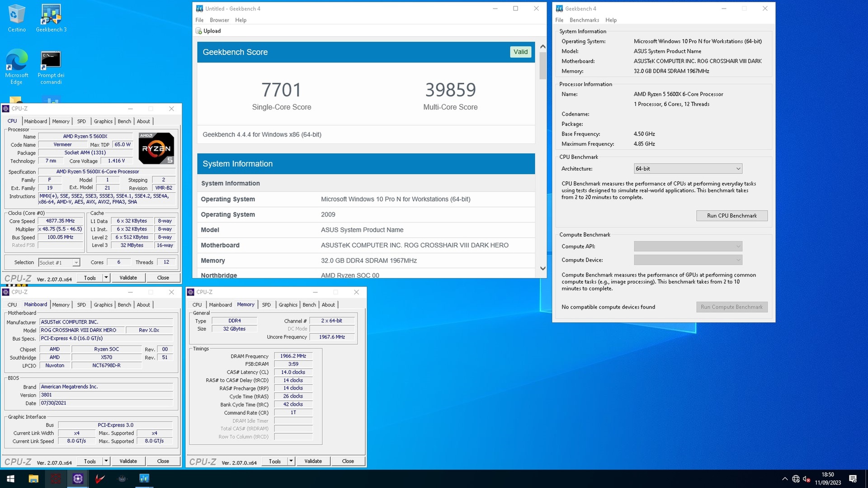Viewport: 868px width, 488px height.
Task: Click the Core Voltage value 1.416 V
Action: 117,161
